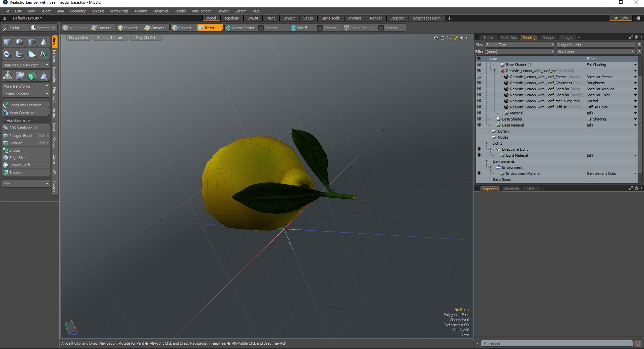The image size is (644, 349).
Task: Select the Pen polygon tool
Action: [32, 54]
